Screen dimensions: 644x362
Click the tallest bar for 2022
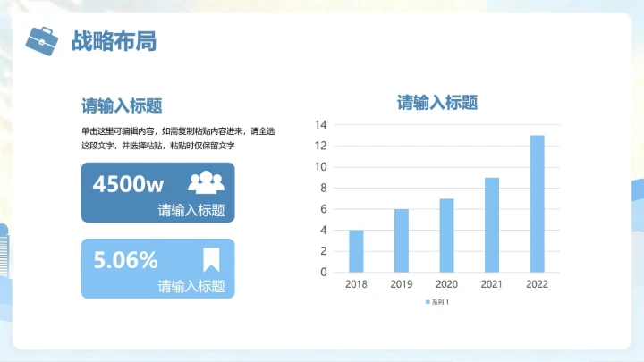(537, 204)
